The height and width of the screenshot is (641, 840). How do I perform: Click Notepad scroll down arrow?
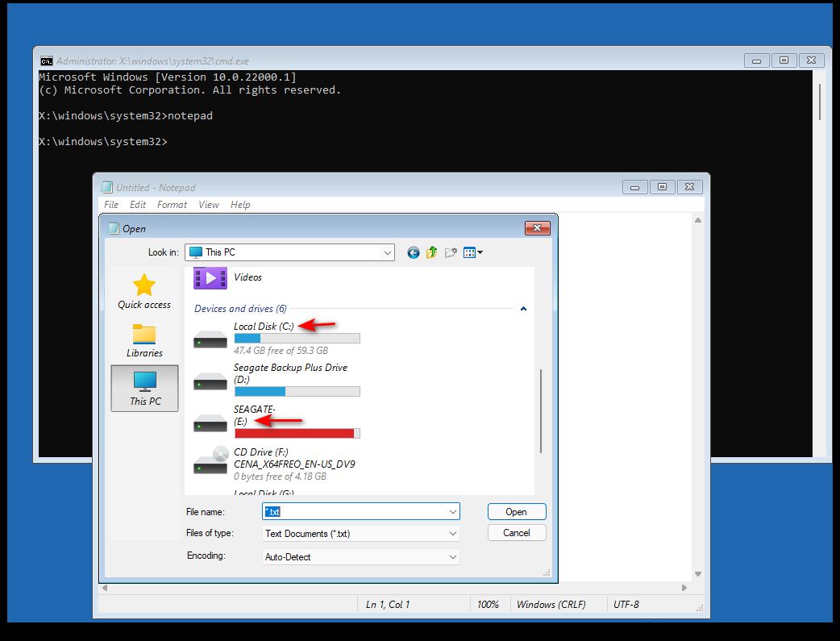(698, 574)
